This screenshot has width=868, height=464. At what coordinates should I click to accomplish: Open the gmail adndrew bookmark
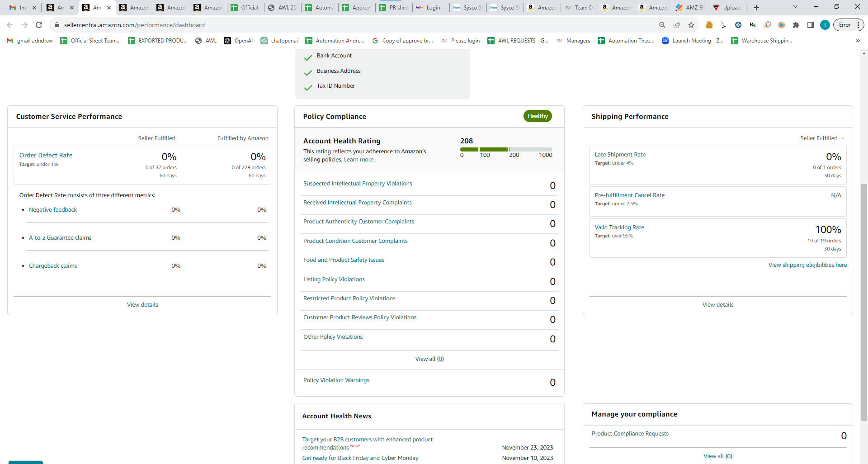pos(30,41)
